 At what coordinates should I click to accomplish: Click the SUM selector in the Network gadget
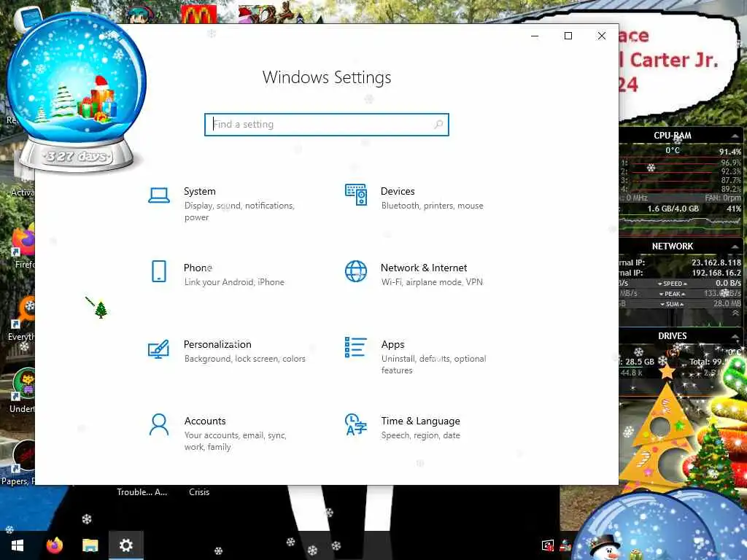pos(672,304)
